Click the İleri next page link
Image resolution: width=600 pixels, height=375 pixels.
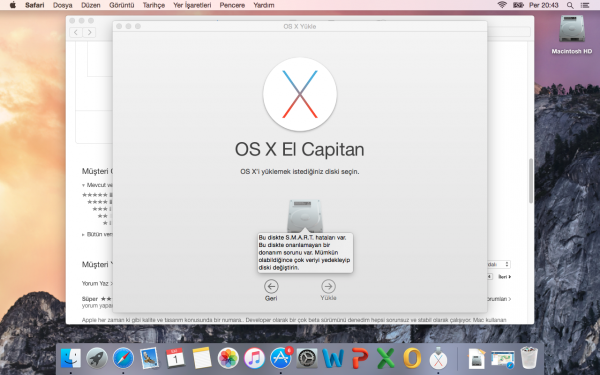(504, 276)
